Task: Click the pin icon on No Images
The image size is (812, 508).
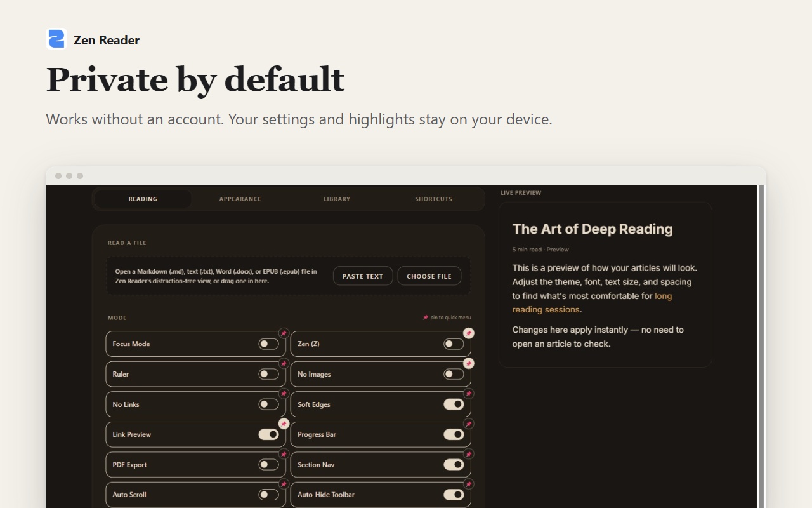Action: click(x=469, y=364)
